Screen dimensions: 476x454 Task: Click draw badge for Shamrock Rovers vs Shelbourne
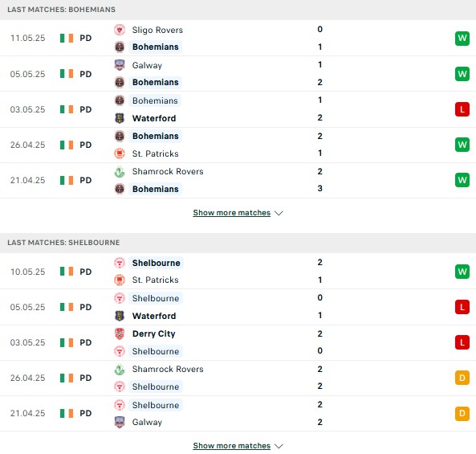[462, 378]
